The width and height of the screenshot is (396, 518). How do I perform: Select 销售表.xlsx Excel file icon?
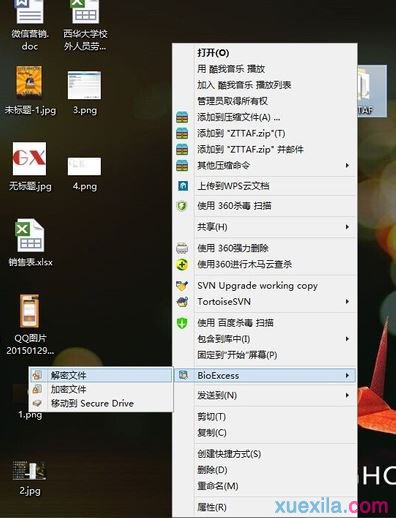tap(30, 236)
